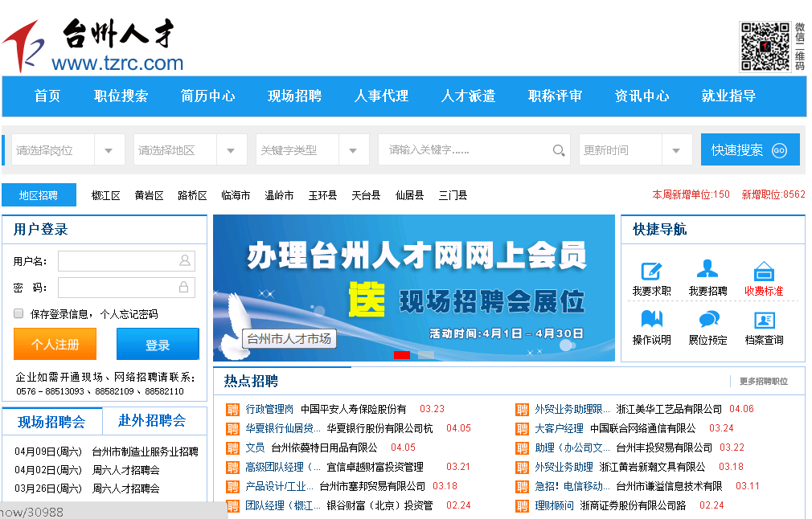Open 人事代理 in navigation bar
This screenshot has width=812, height=519.
(381, 96)
